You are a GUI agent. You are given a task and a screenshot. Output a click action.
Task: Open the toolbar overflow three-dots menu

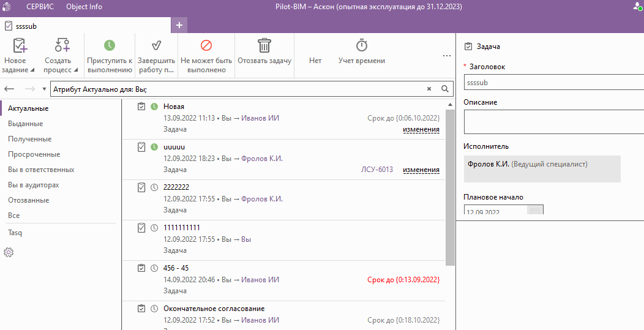pyautogui.click(x=447, y=56)
